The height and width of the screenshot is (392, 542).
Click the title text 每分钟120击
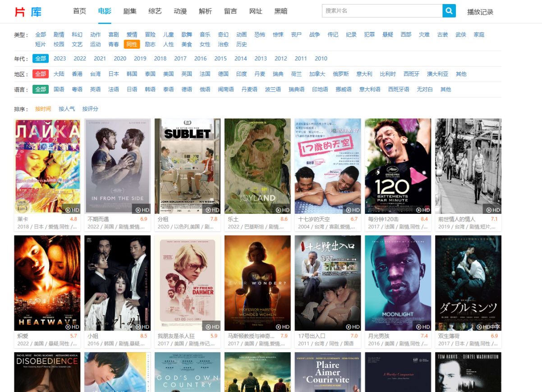point(383,219)
